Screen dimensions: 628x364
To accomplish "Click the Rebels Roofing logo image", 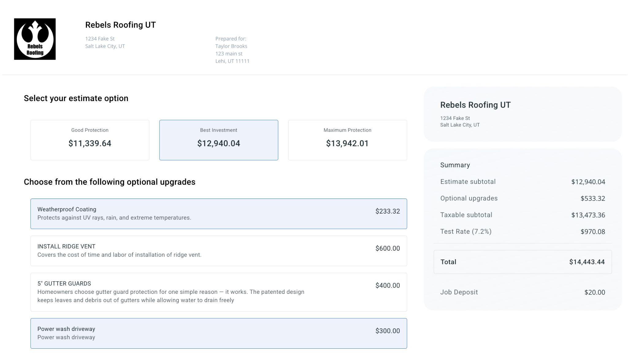I will pos(35,39).
